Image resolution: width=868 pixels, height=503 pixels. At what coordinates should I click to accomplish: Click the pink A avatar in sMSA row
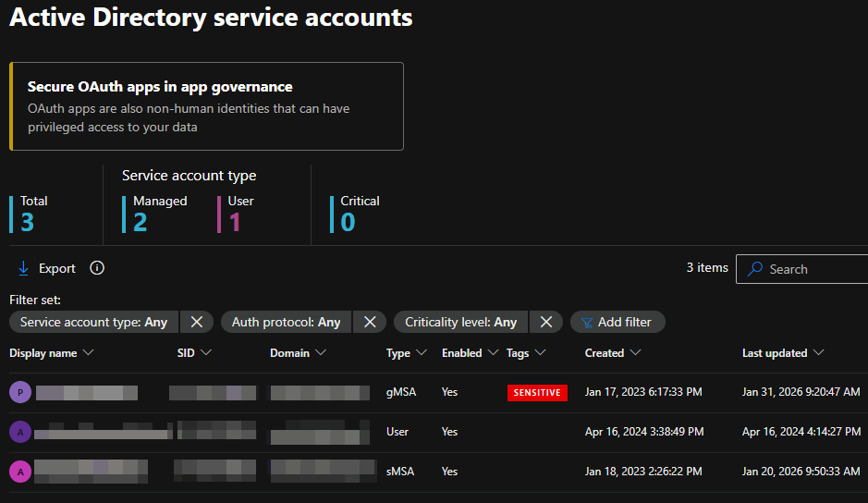point(20,472)
